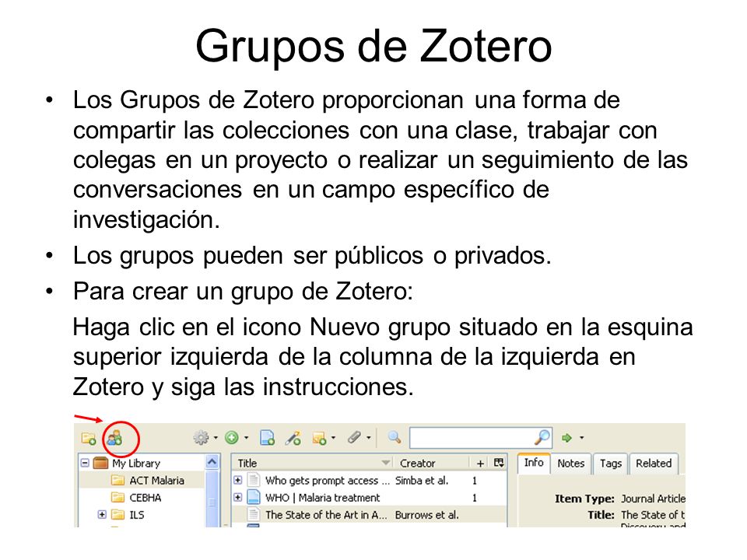Sort items by the Creator column
The width and height of the screenshot is (747, 560).
(432, 463)
